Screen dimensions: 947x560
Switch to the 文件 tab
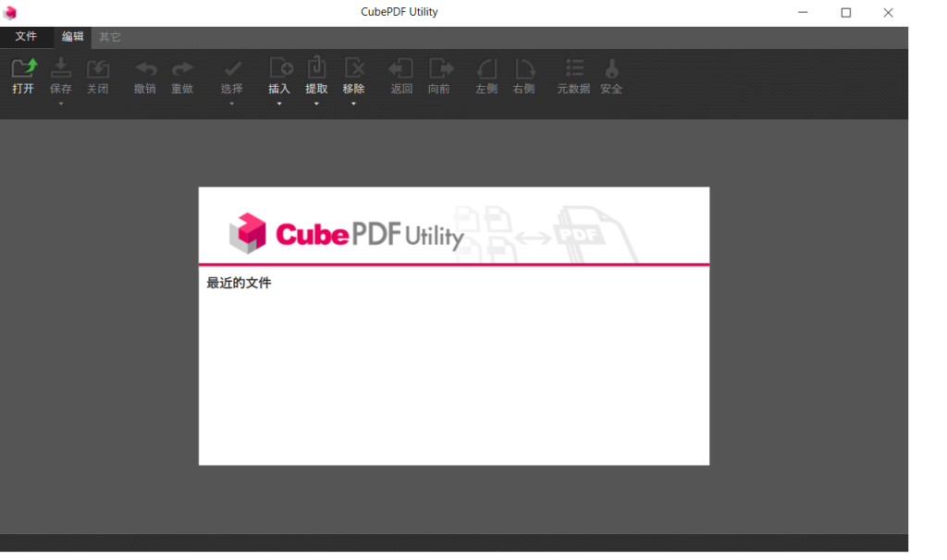pyautogui.click(x=27, y=36)
